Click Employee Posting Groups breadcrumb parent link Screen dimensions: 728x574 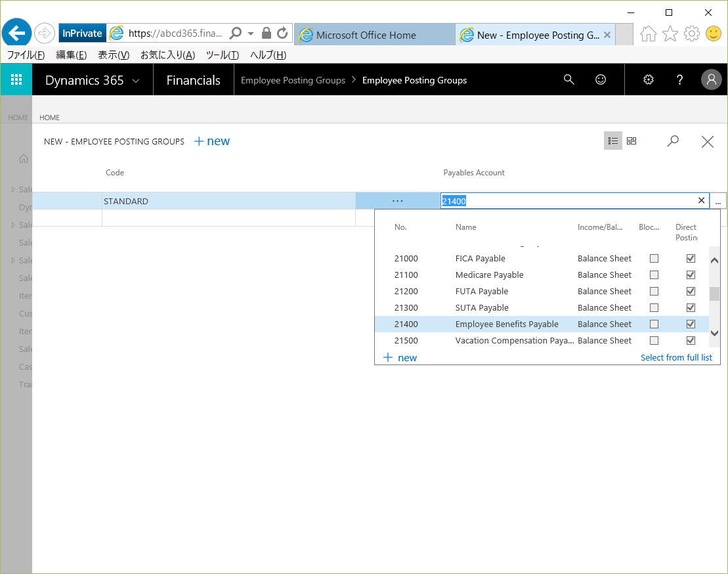(x=293, y=80)
